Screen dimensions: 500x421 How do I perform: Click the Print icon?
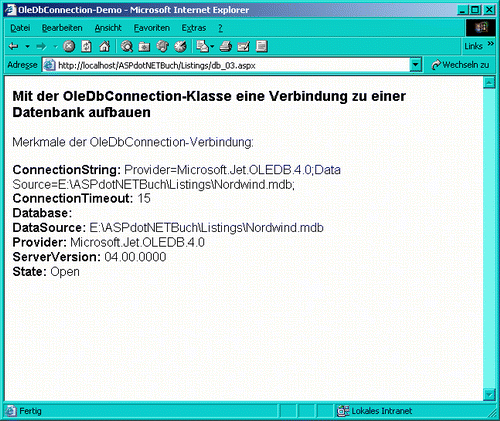tap(226, 46)
